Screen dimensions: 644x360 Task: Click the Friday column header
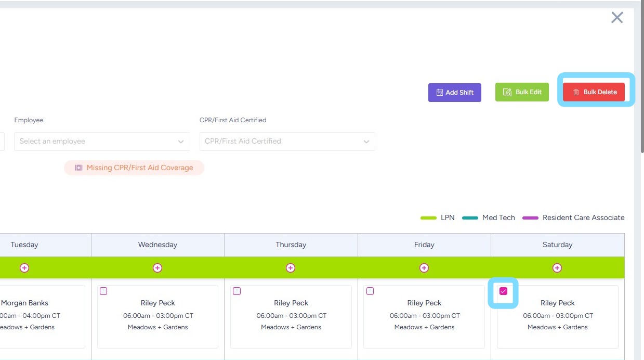tap(424, 245)
